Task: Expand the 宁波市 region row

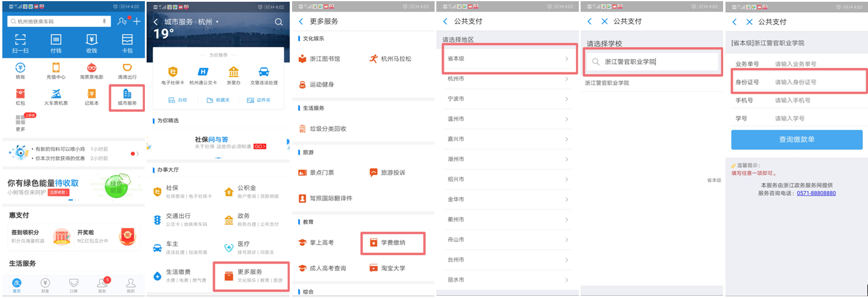Action: [508, 99]
